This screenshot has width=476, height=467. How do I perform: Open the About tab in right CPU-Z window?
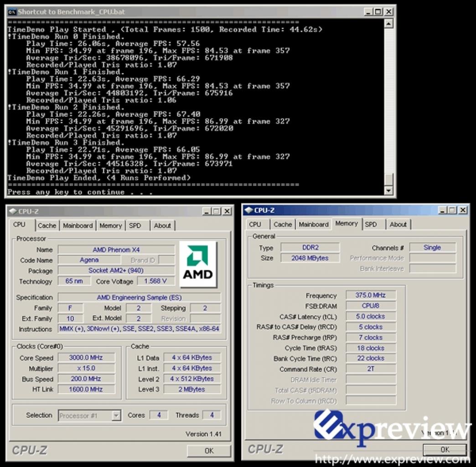click(x=398, y=224)
